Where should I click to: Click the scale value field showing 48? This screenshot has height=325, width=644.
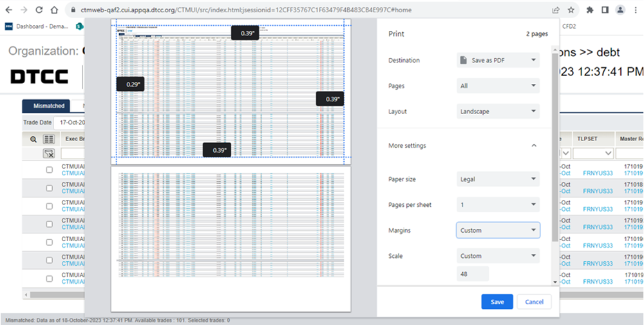click(472, 274)
